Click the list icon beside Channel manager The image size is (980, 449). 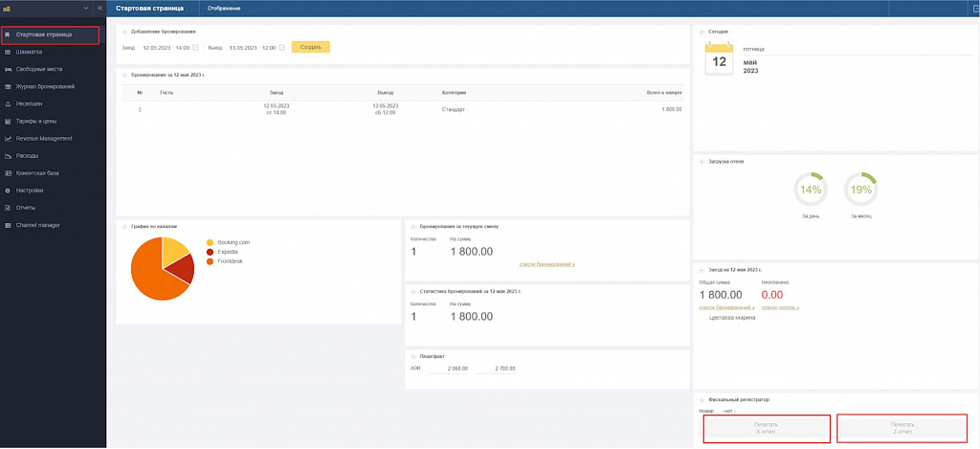click(x=8, y=225)
